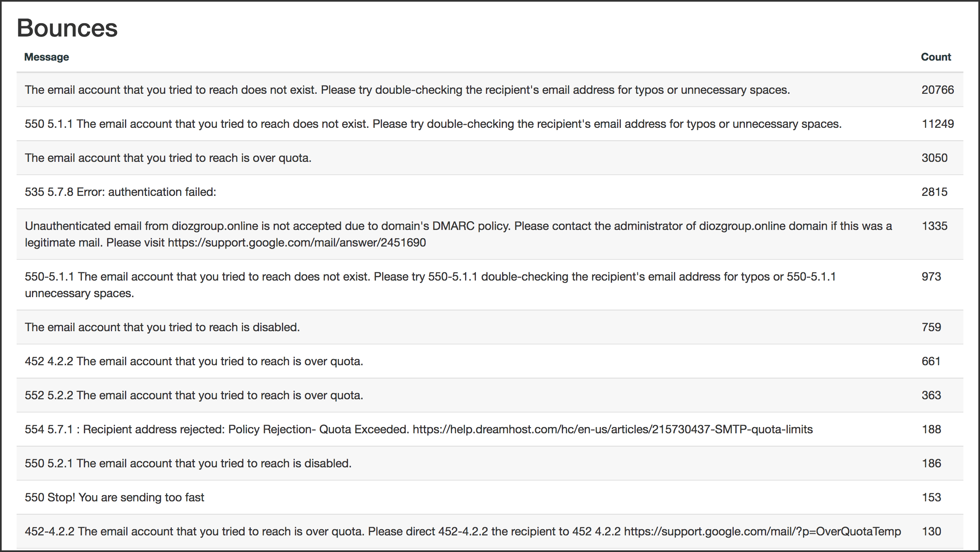
Task: Click the count value 11249
Action: (938, 124)
